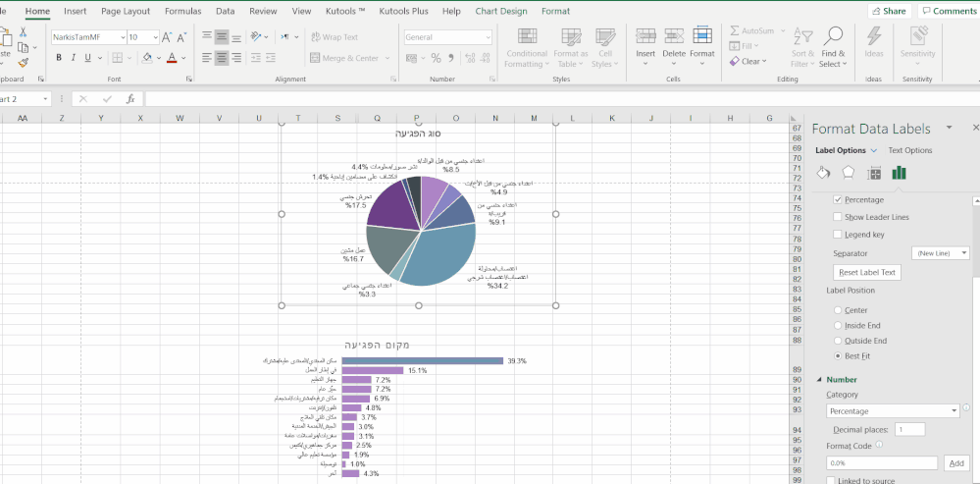Click the Bold formatting icon
This screenshot has height=484, width=980.
pos(59,58)
